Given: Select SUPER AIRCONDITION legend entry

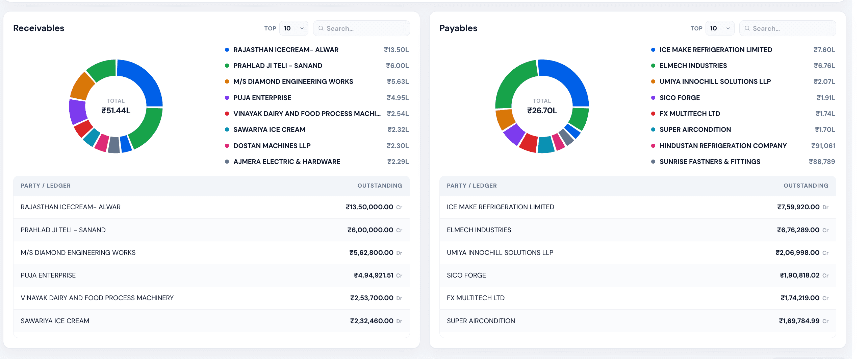Looking at the screenshot, I should [743, 129].
